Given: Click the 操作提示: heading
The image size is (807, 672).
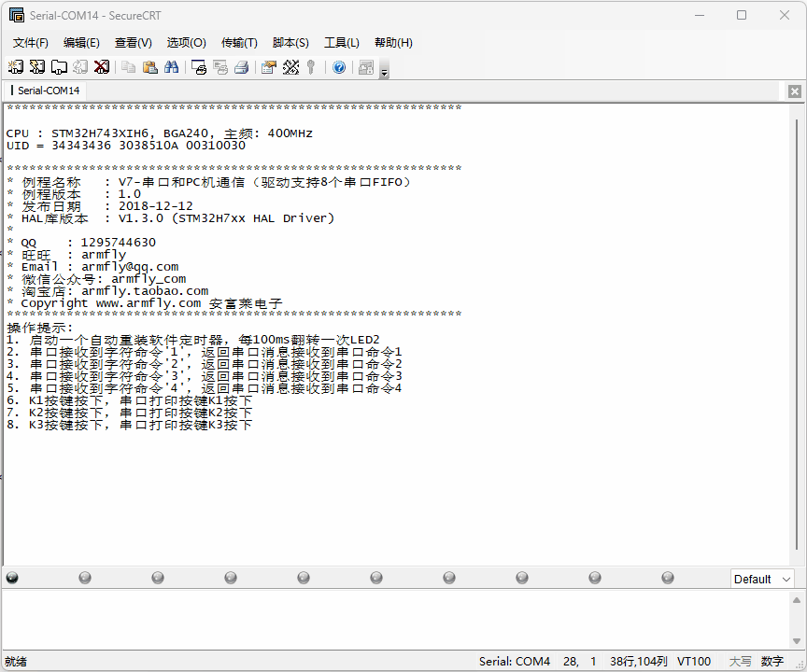Looking at the screenshot, I should pyautogui.click(x=40, y=328).
